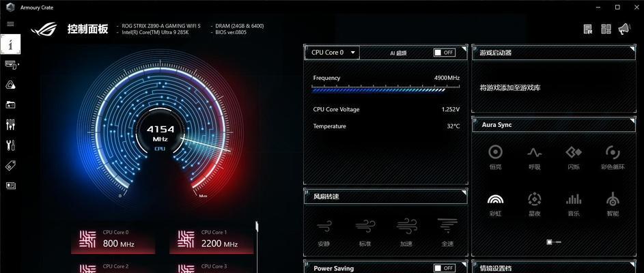
Task: Expand corner arrow of Aura Sync panel
Action: [x=632, y=120]
